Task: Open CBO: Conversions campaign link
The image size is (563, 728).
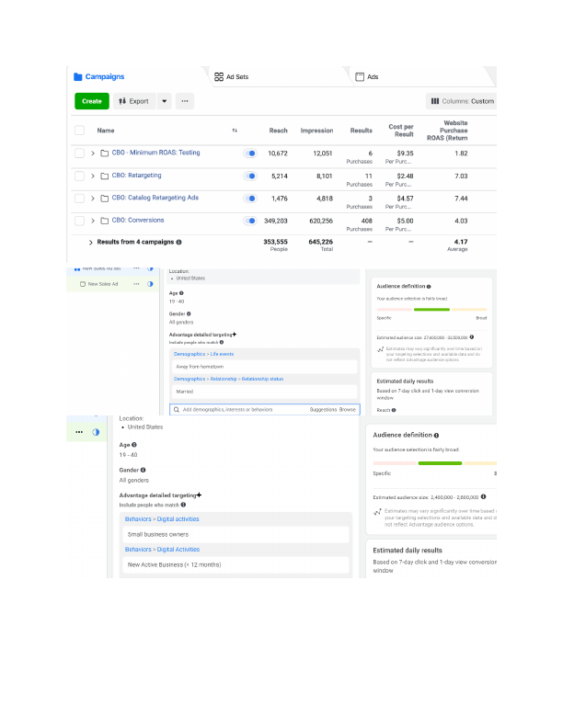Action: [138, 220]
